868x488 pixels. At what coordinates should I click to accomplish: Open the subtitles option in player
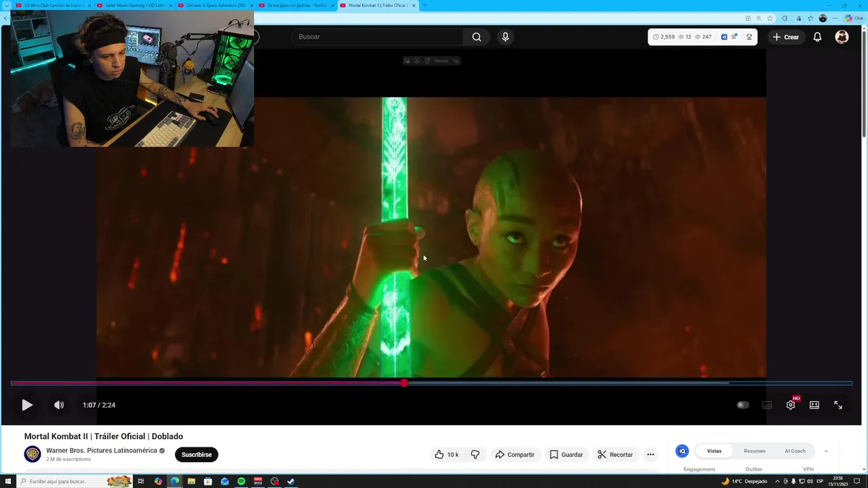click(767, 405)
